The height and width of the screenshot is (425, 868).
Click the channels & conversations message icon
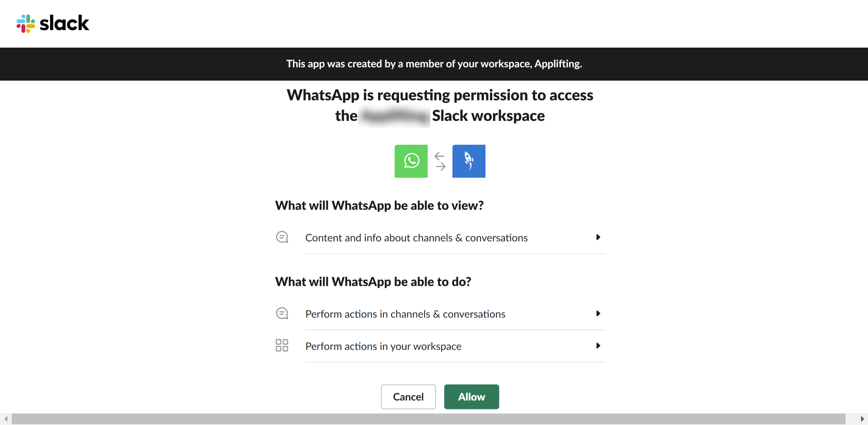282,237
